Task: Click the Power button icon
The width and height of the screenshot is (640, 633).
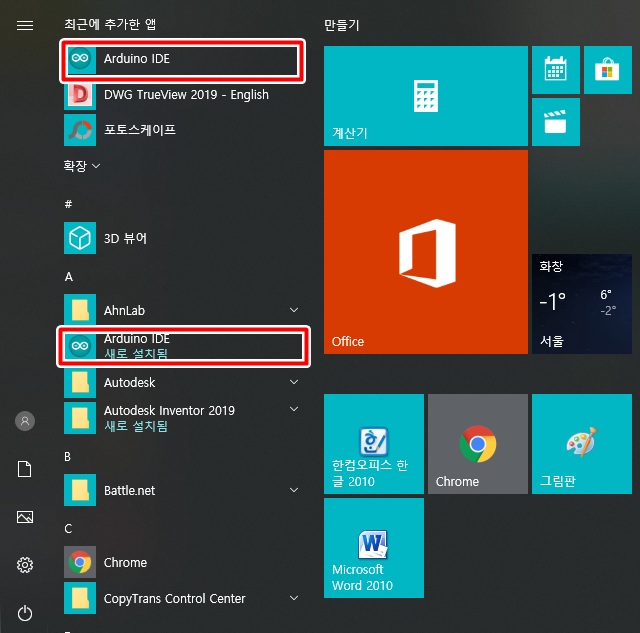Action: click(25, 613)
